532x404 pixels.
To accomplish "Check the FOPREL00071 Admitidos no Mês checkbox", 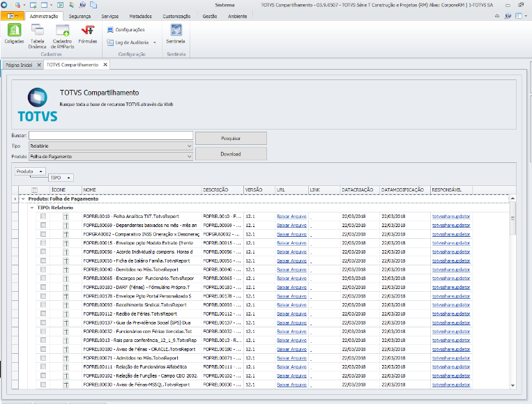I will [x=43, y=358].
